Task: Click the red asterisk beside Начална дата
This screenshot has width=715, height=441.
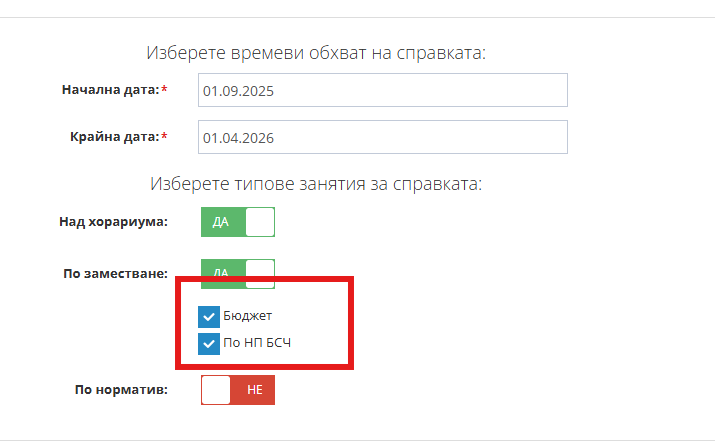Action: coord(164,90)
